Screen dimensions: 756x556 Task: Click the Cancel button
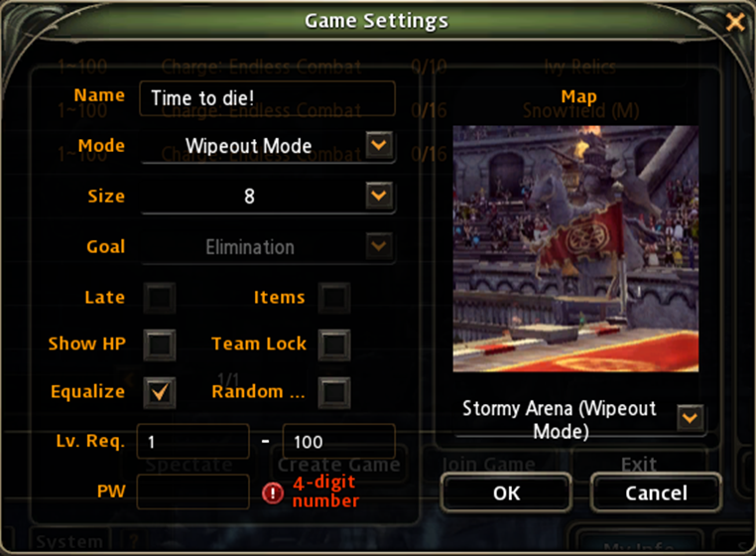pos(656,492)
